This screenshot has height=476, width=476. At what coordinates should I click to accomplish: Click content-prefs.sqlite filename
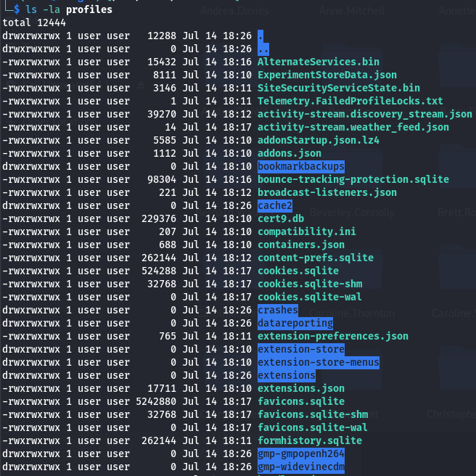(x=316, y=258)
